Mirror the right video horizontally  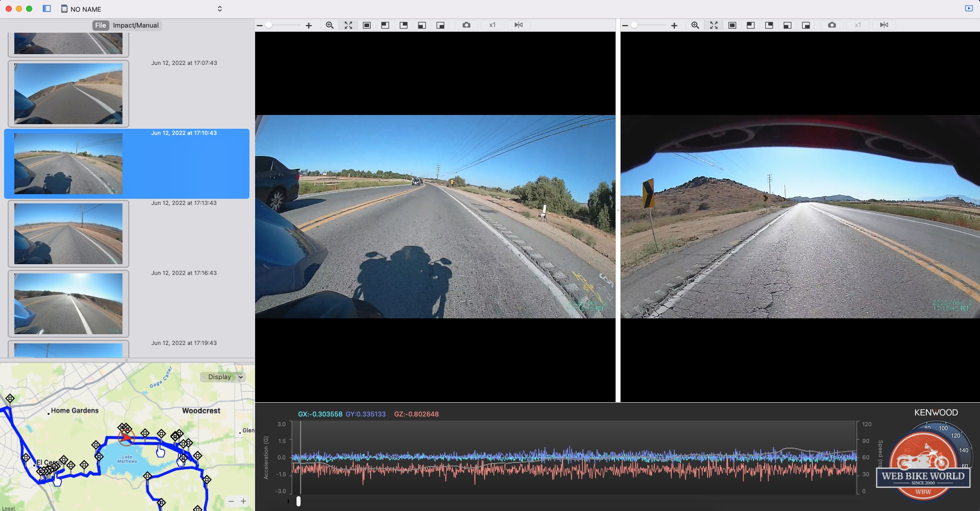coord(884,25)
